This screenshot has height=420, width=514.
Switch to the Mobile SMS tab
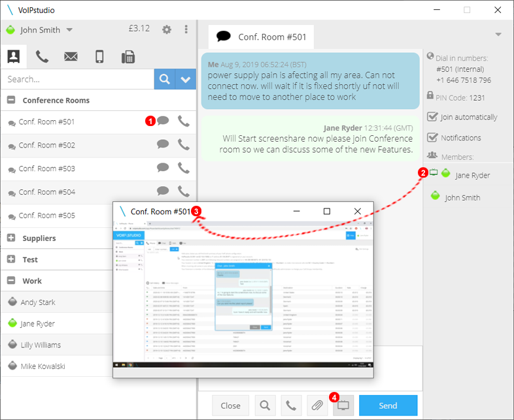[x=99, y=57]
